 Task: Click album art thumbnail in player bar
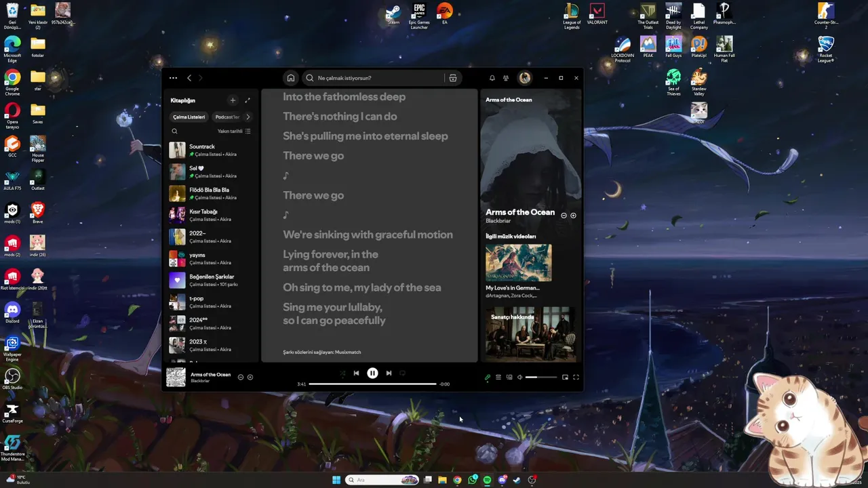(x=176, y=378)
